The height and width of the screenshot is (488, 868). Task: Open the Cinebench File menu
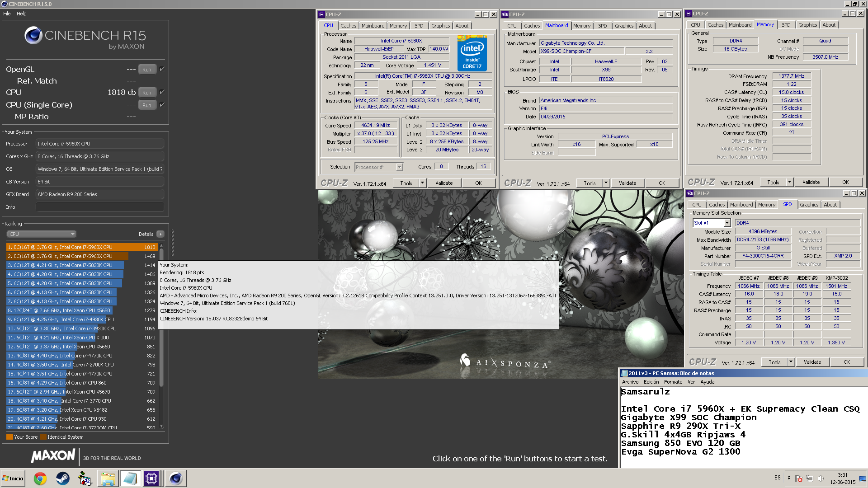[7, 14]
